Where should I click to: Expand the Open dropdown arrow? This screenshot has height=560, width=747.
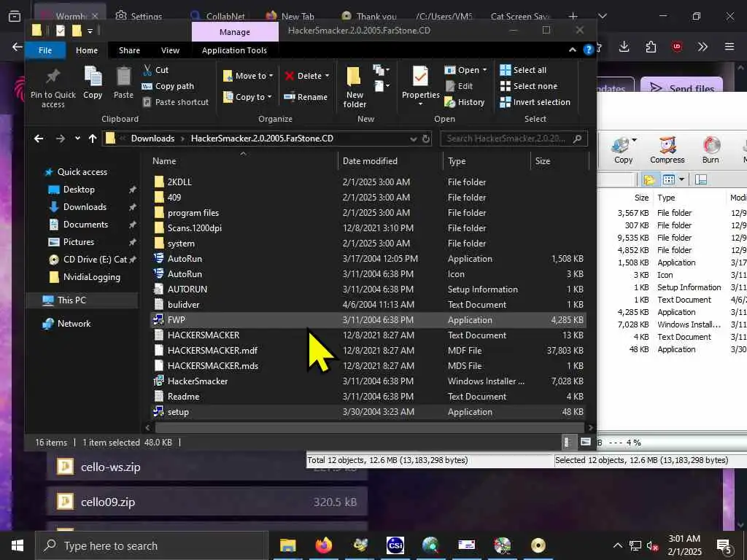484,70
